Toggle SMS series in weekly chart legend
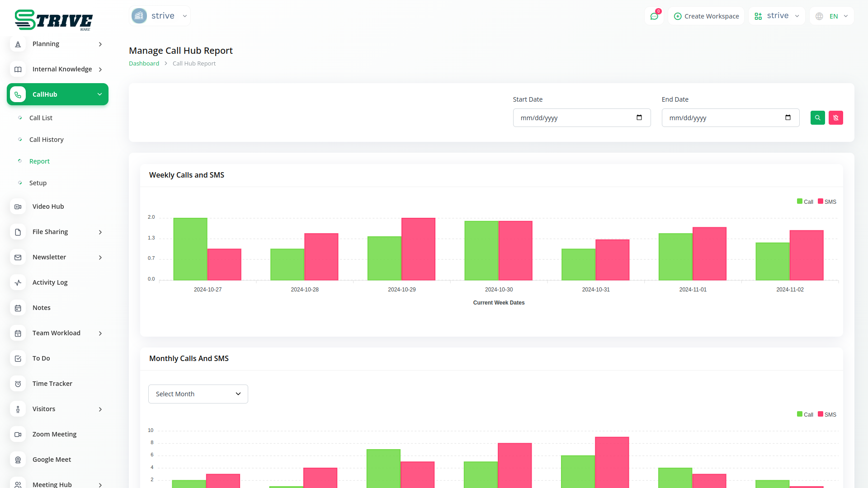The image size is (868, 488). tap(827, 202)
